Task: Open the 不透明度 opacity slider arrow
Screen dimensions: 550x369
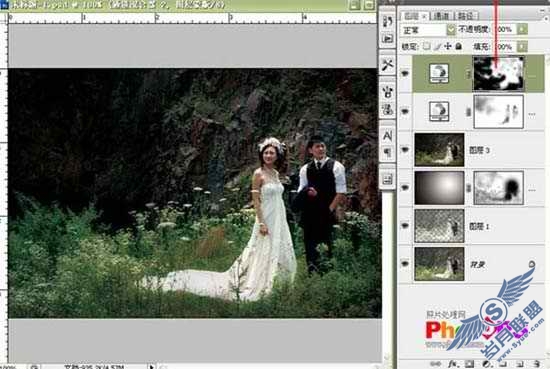Action: (522, 29)
